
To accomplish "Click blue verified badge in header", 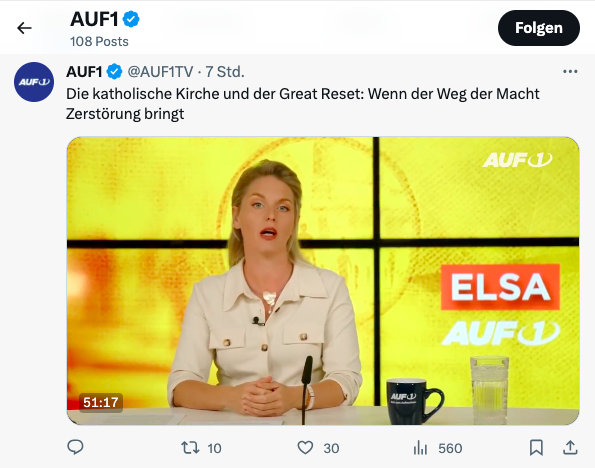I will coord(131,19).
